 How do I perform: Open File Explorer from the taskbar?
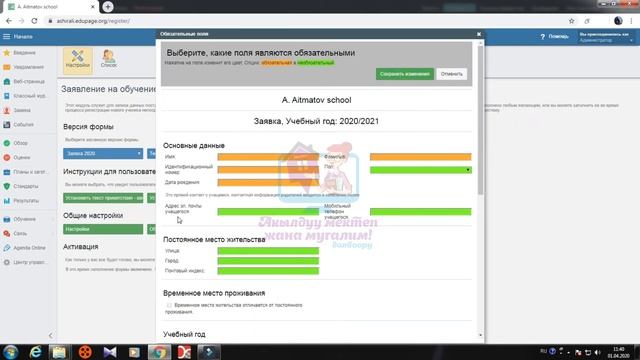point(60,352)
